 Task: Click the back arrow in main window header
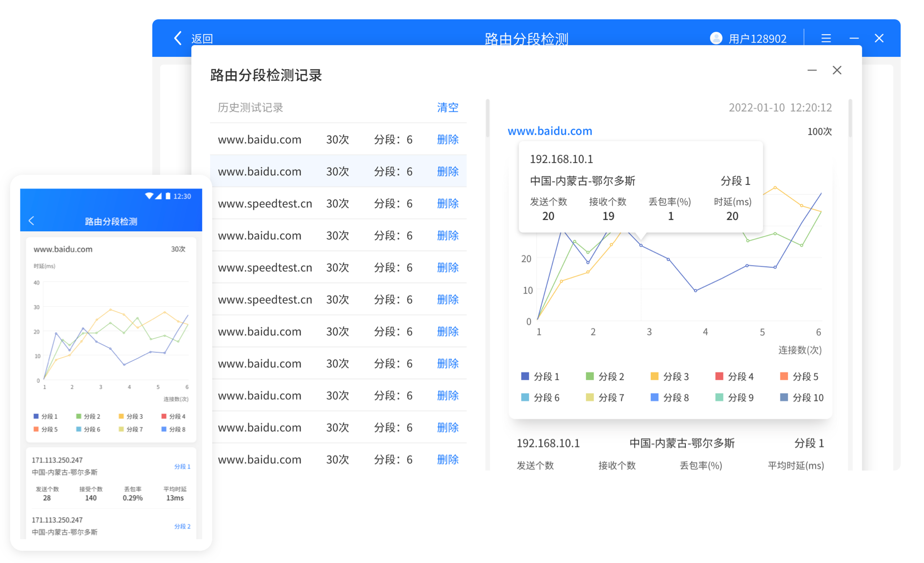point(178,38)
